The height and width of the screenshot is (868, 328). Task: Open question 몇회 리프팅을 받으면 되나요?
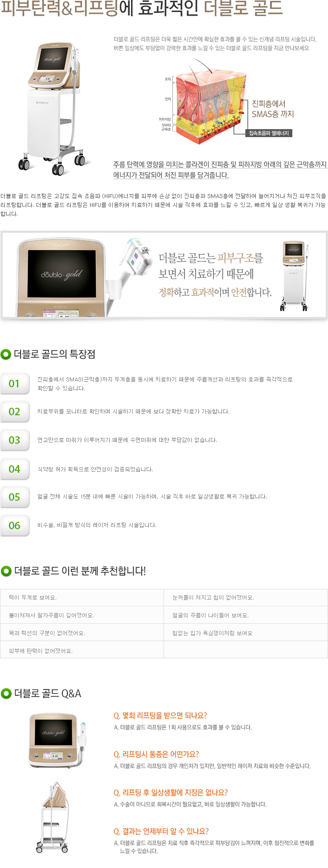160,715
